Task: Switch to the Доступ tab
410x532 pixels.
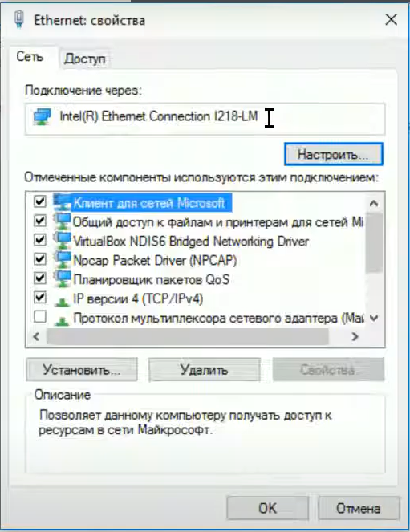Action: [85, 59]
